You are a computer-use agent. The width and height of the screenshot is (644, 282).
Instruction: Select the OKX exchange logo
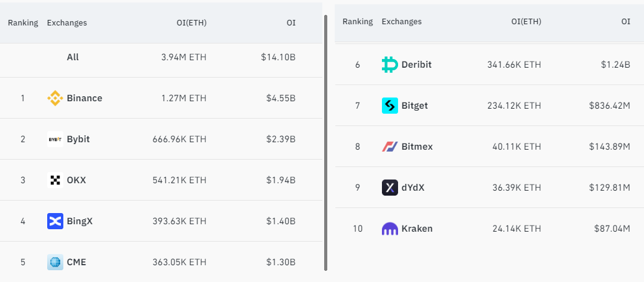click(55, 180)
